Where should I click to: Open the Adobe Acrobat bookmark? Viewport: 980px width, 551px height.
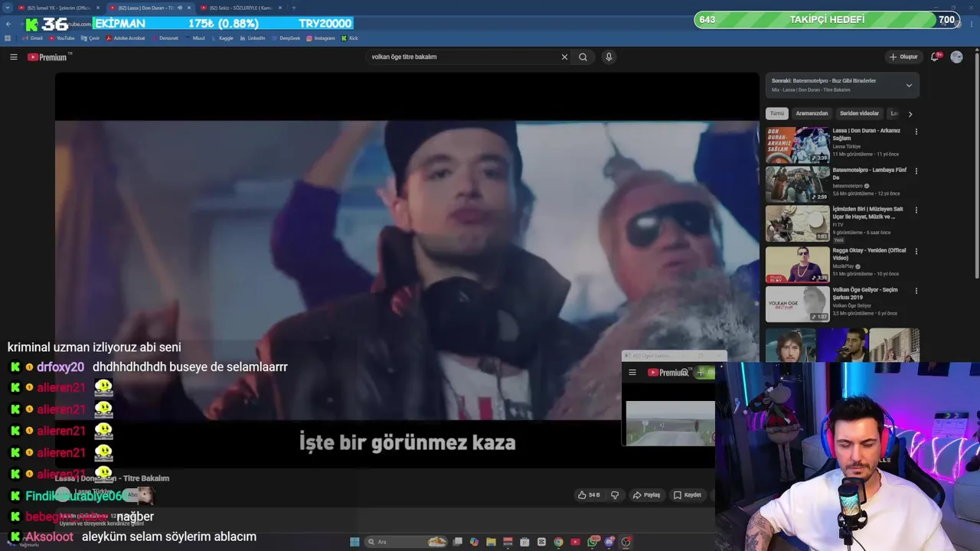coord(126,37)
